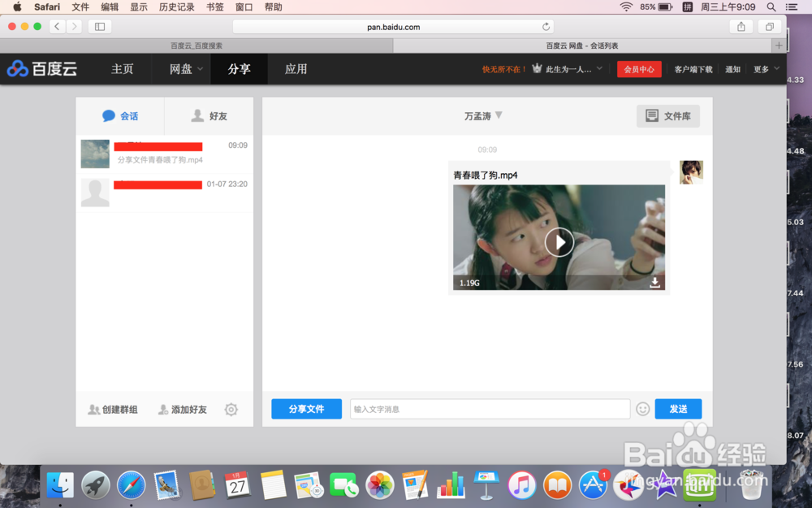Open the 主页 navigation tab
812x508 pixels.
(123, 69)
